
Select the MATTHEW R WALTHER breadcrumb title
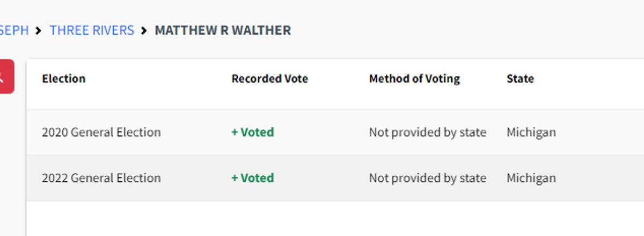click(x=223, y=30)
